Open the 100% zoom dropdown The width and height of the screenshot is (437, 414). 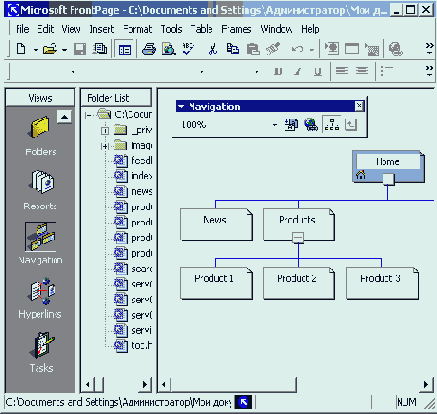point(275,125)
